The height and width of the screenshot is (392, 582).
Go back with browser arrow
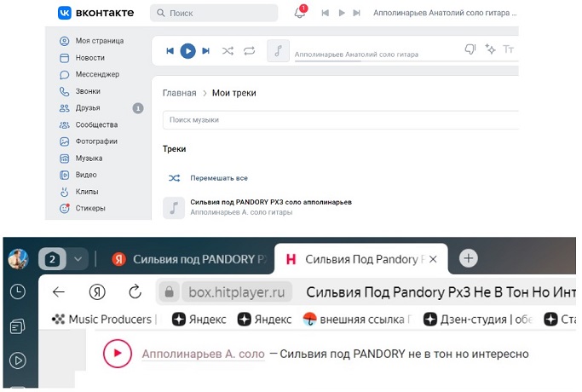click(x=59, y=292)
